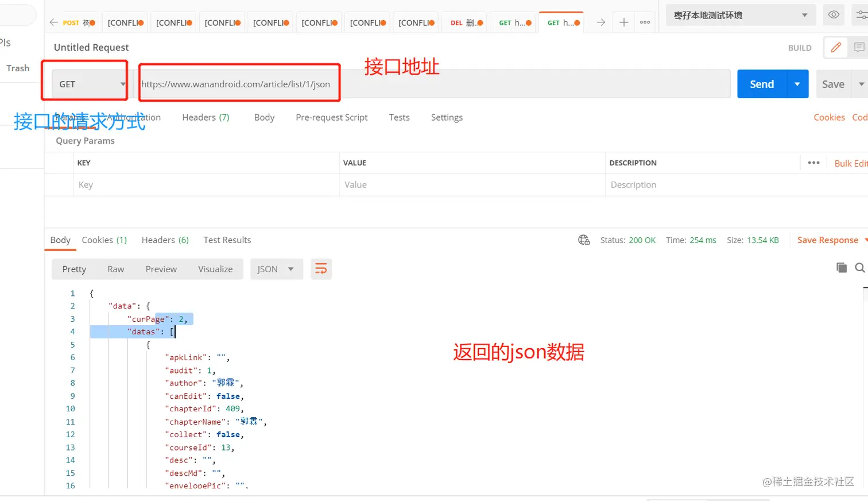Open the Test Results tab
The height and width of the screenshot is (501, 868).
pos(227,240)
